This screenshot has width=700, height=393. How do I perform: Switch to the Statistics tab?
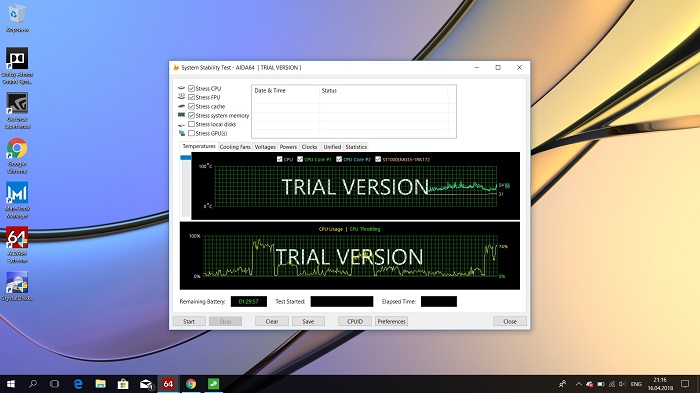coord(356,146)
